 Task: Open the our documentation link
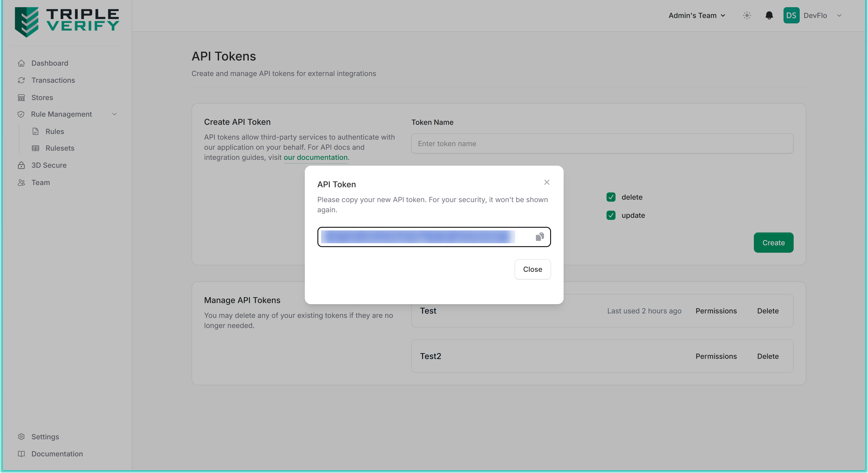pos(315,157)
